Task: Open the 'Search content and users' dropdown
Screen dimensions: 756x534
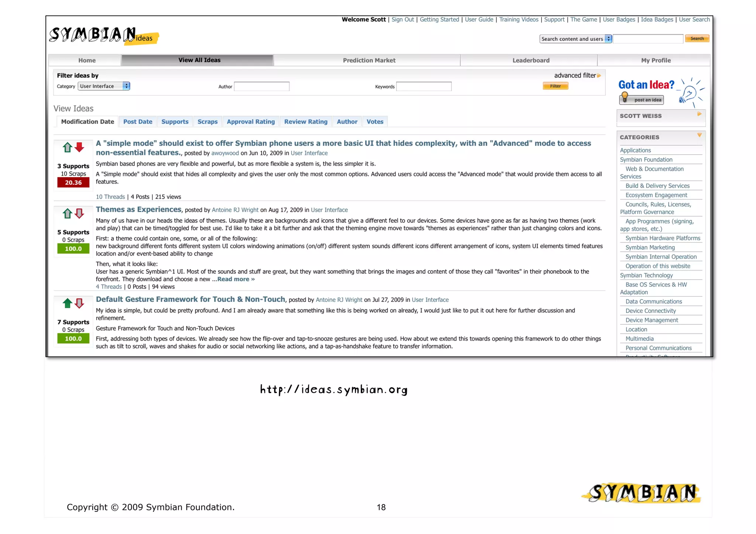Action: tap(575, 39)
